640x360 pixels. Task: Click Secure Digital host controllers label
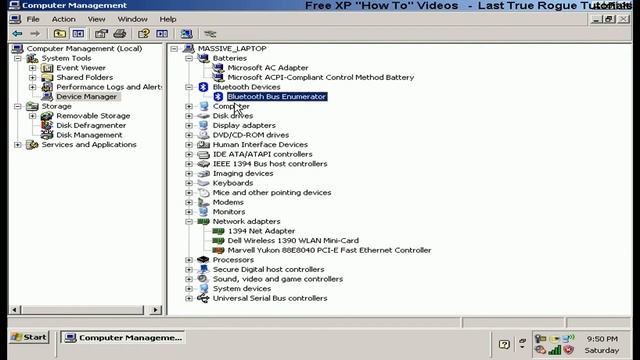point(268,269)
